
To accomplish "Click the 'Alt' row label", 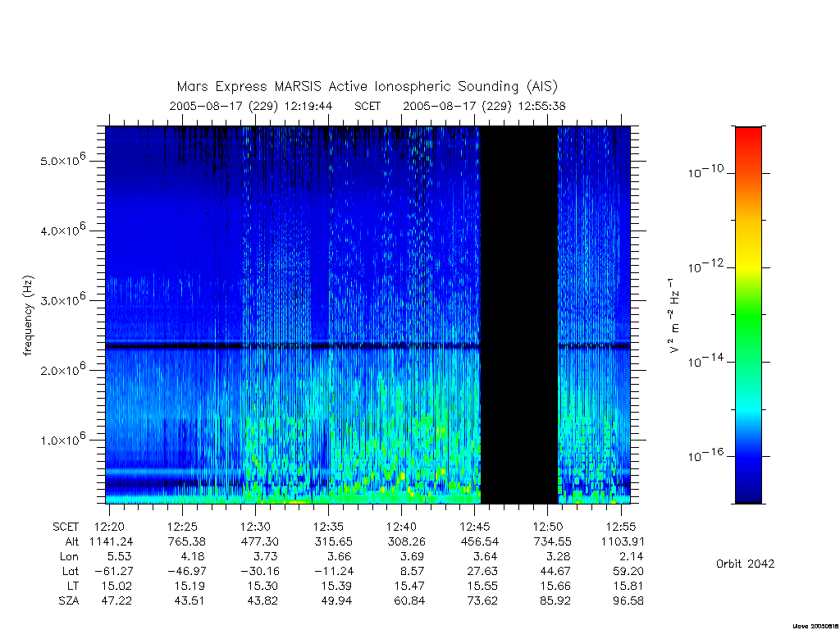I will [x=71, y=541].
